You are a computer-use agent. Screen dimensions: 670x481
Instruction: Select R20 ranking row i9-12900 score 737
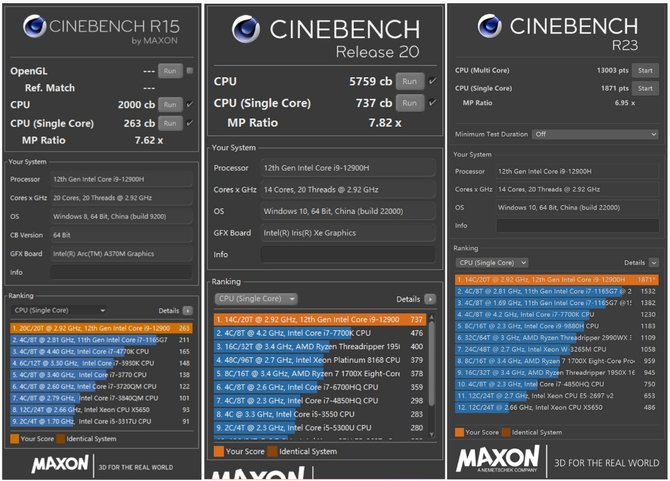coord(320,320)
